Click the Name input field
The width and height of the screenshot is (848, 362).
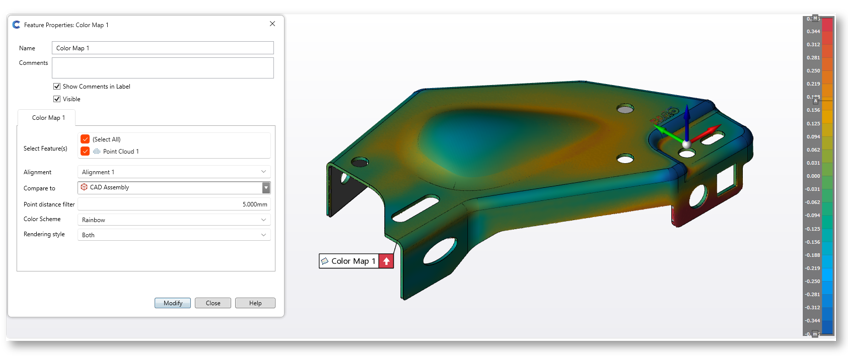(163, 48)
